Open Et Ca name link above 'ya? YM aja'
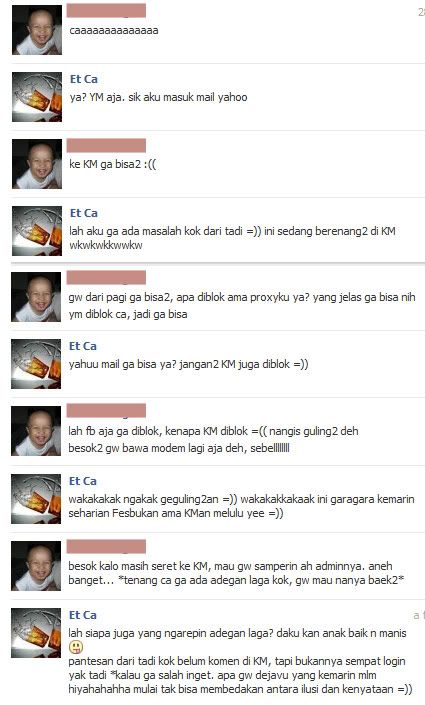Viewport: 425px width, 705px height. tap(84, 79)
